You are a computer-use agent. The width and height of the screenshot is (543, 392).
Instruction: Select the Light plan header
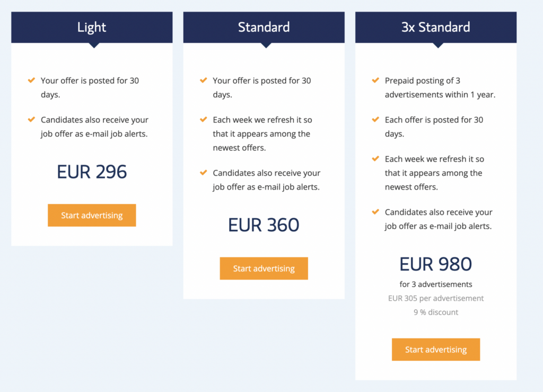click(92, 27)
